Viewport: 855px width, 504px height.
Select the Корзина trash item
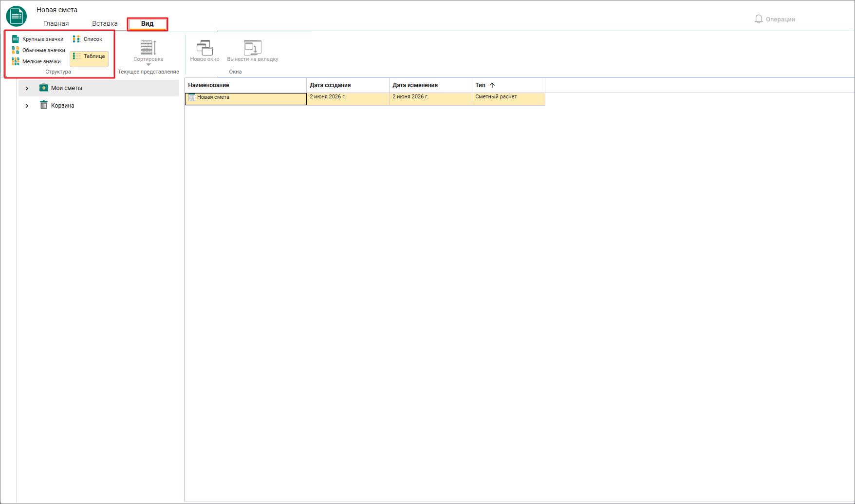(62, 105)
